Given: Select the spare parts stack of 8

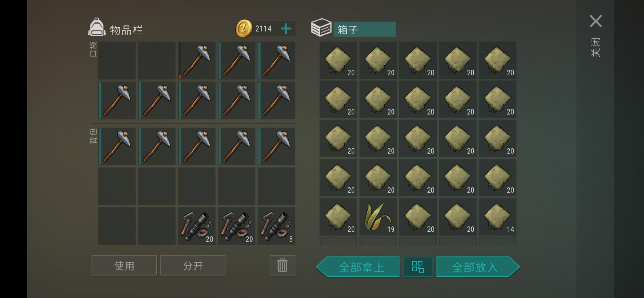Looking at the screenshot, I should (x=276, y=226).
